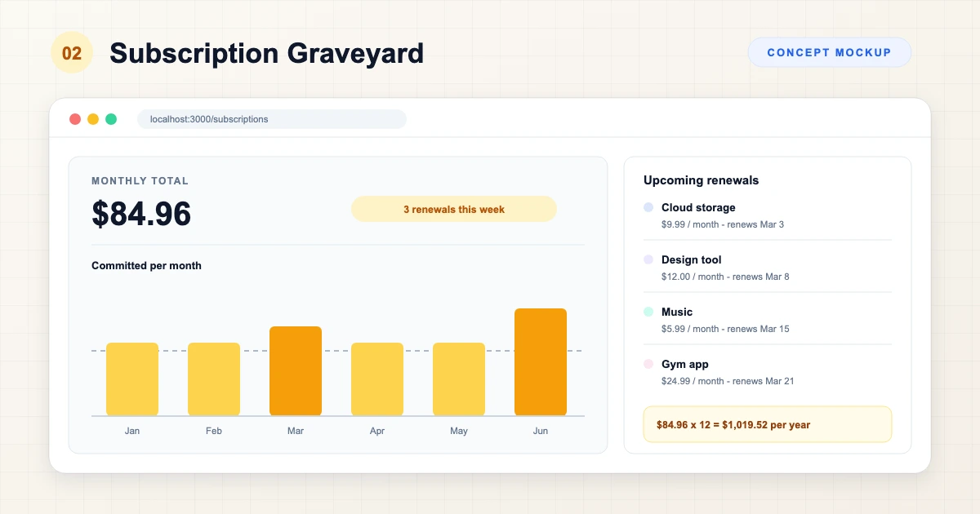980x514 pixels.
Task: Click the Apr axis label
Action: 377,431
